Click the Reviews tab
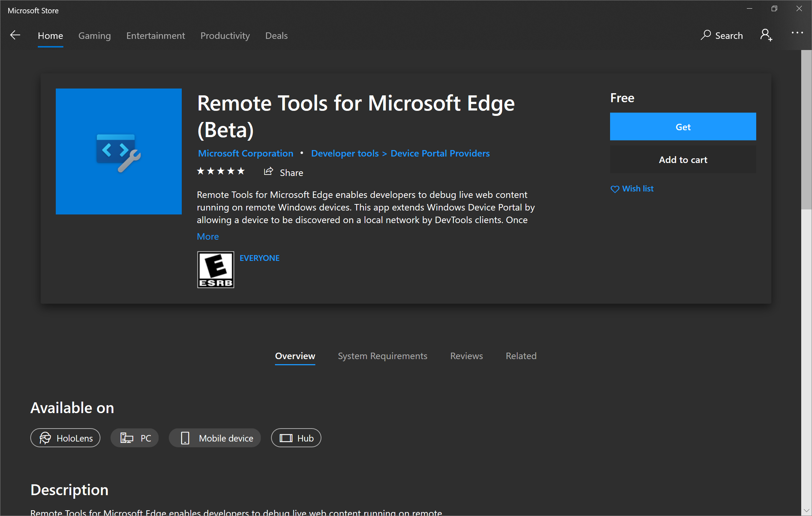The width and height of the screenshot is (812, 516). (467, 356)
